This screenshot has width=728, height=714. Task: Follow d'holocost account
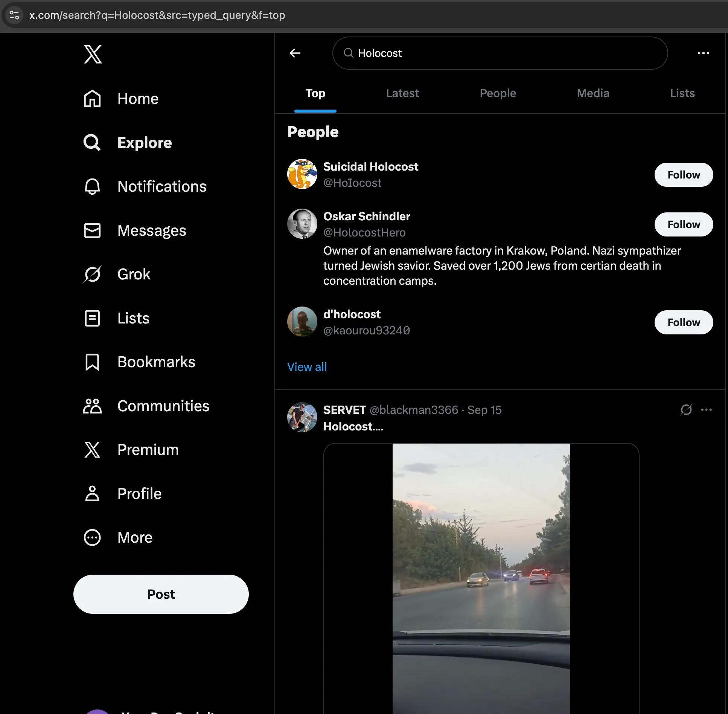coord(683,322)
